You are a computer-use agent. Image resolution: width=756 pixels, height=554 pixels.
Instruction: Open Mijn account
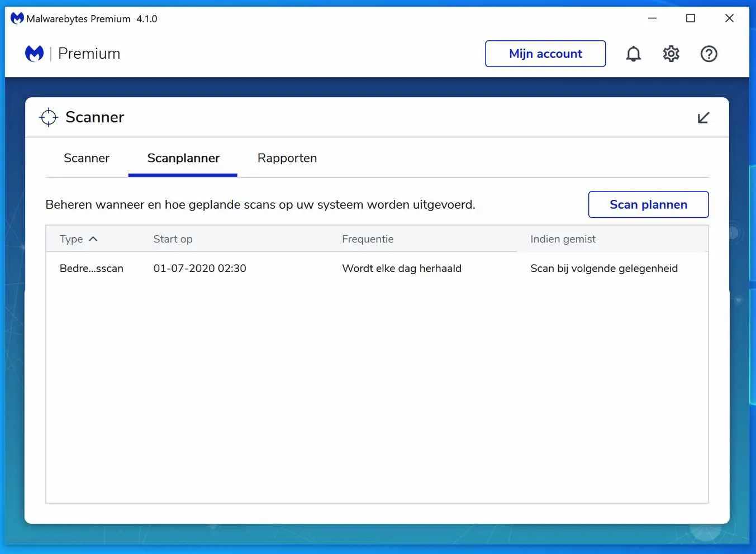[545, 54]
